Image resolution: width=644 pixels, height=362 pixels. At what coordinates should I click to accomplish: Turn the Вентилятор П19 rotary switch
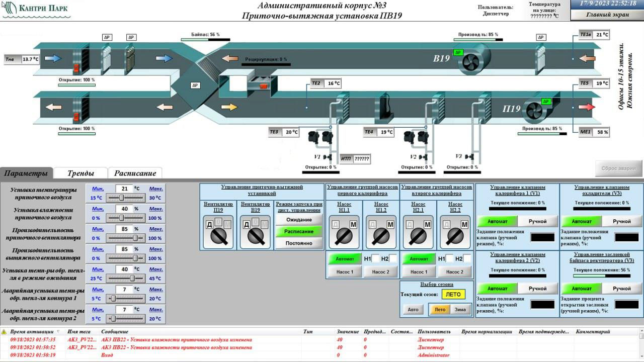218,234
